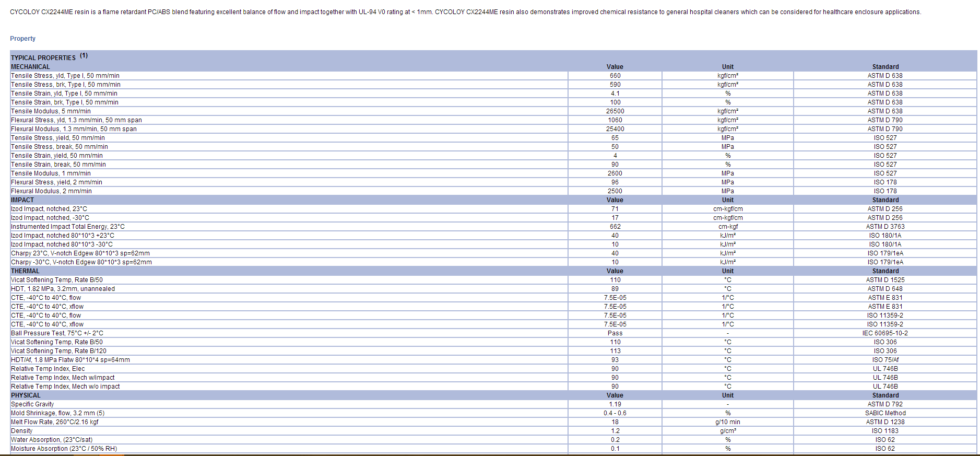Select 'Relative Temp Index, Elec' label

[48, 369]
